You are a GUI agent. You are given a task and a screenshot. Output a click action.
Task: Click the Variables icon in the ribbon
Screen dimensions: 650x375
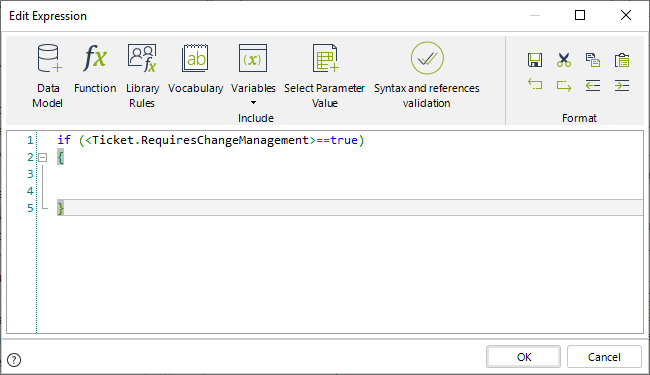pos(253,58)
